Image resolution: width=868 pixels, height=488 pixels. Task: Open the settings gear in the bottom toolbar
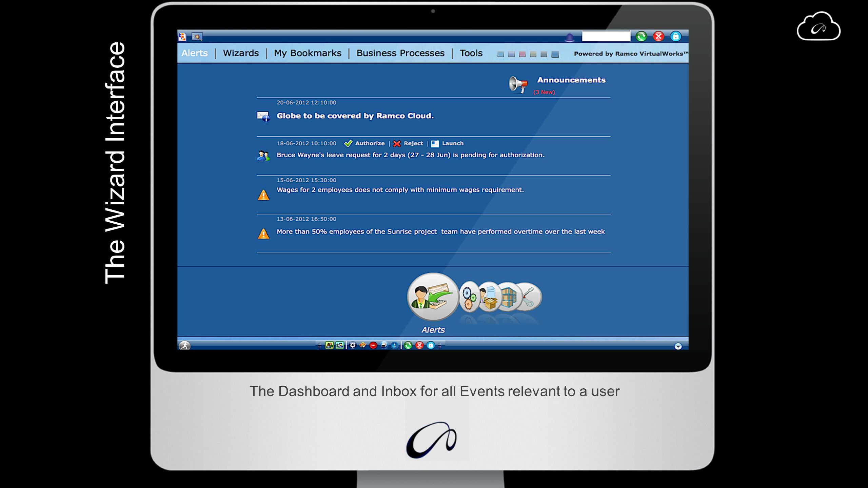tap(353, 345)
